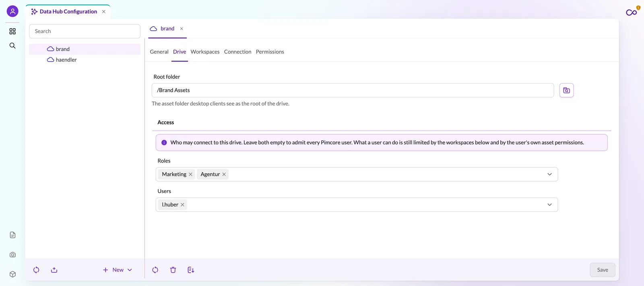The height and width of the screenshot is (286, 644).
Task: Open the document icon in left sidebar
Action: (x=12, y=235)
